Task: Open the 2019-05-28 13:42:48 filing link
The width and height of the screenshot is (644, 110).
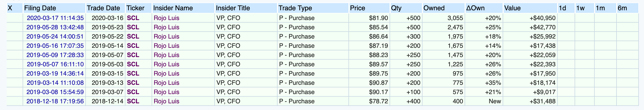Action: click(55, 27)
